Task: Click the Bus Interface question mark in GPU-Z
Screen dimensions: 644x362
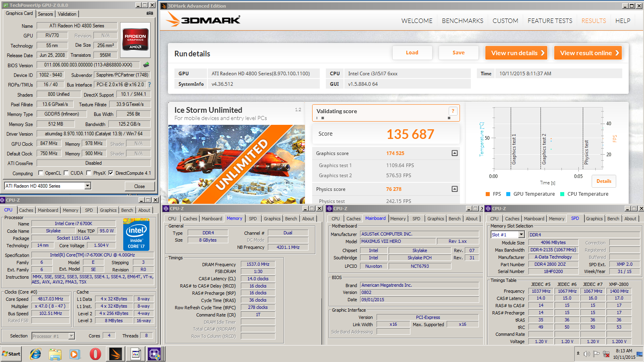Action: click(149, 85)
